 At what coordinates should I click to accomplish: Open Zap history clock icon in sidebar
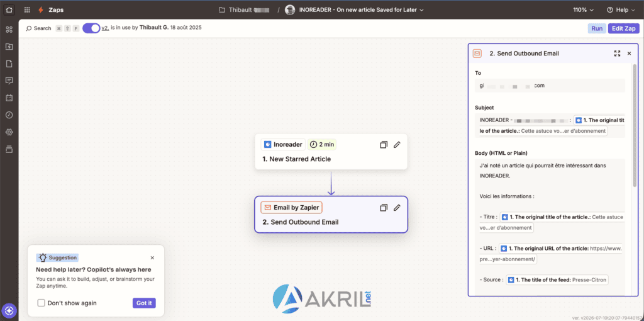pyautogui.click(x=9, y=115)
